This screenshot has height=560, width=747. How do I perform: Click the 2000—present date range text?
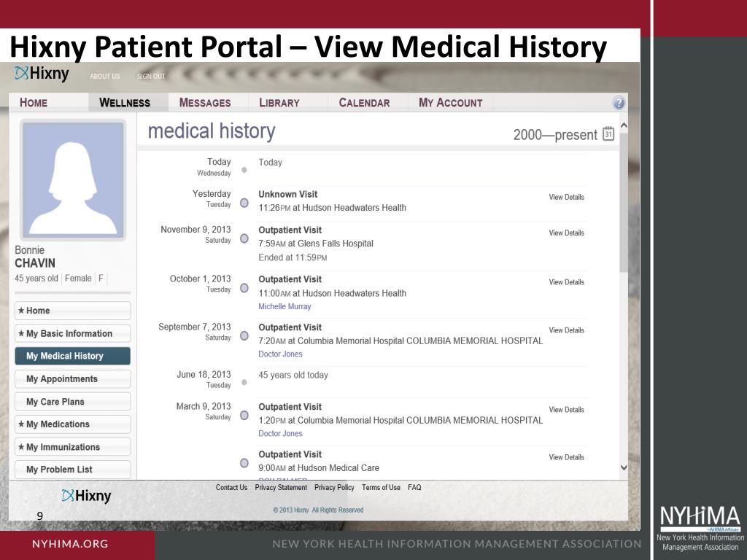[x=555, y=135]
